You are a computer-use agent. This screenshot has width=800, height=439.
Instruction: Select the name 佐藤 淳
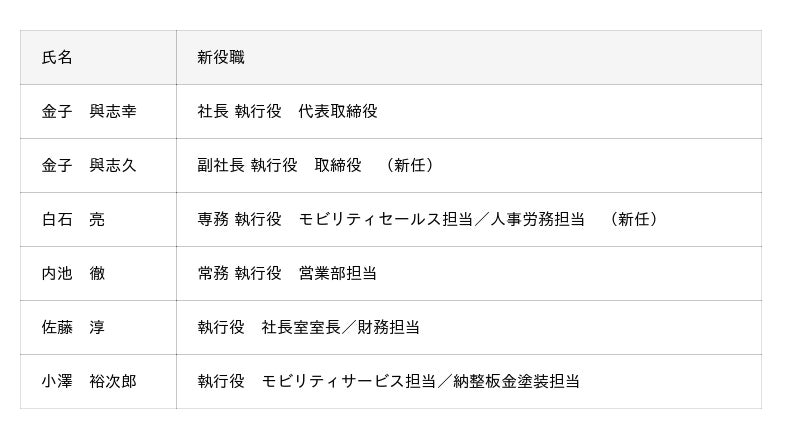pos(73,328)
